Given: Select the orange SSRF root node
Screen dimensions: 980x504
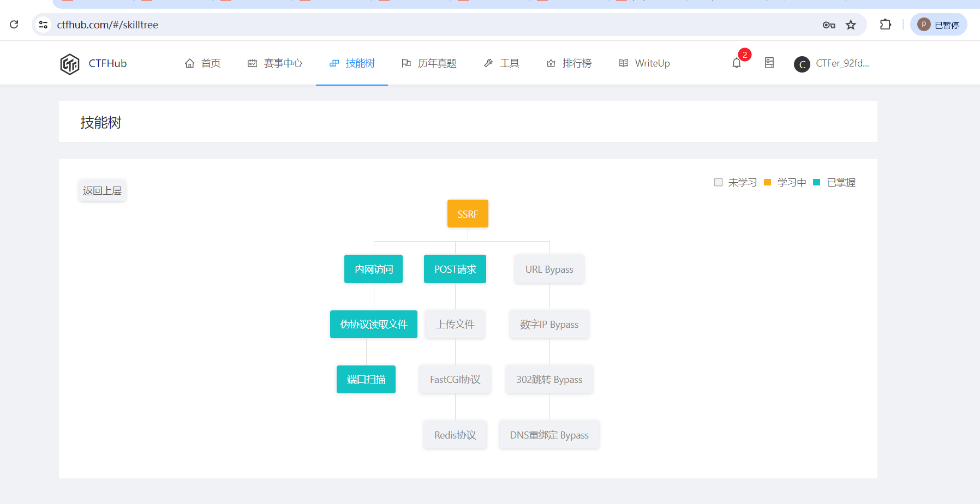Looking at the screenshot, I should (468, 214).
